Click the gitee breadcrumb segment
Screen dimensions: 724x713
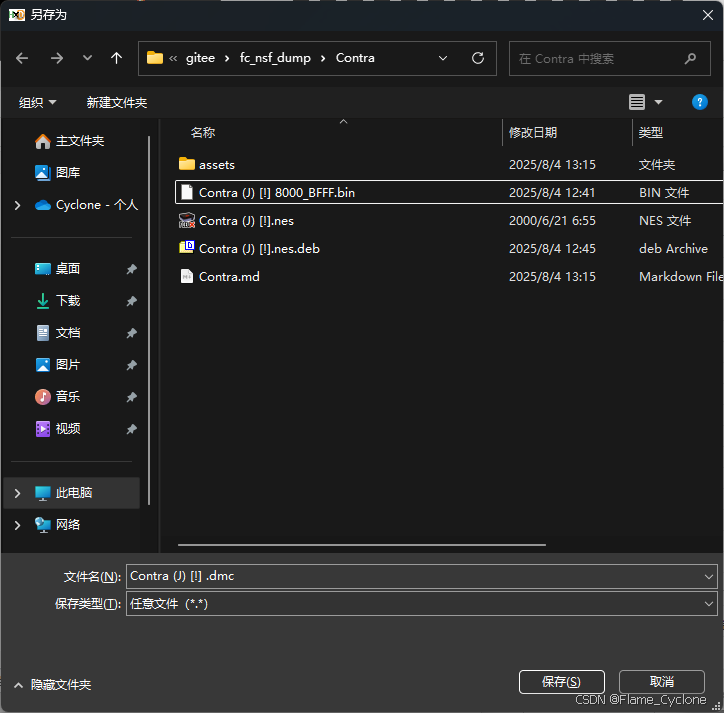200,58
